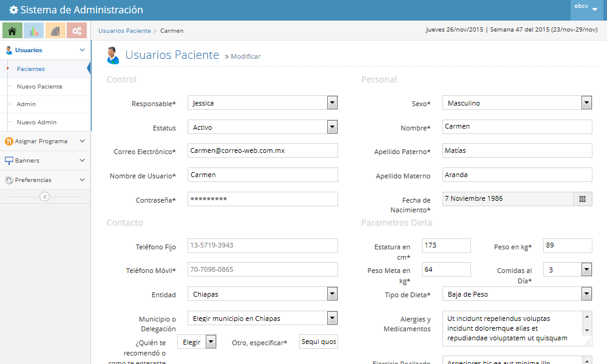
Task: Click the gear icon beside Sistema de Administración
Action: (x=13, y=10)
